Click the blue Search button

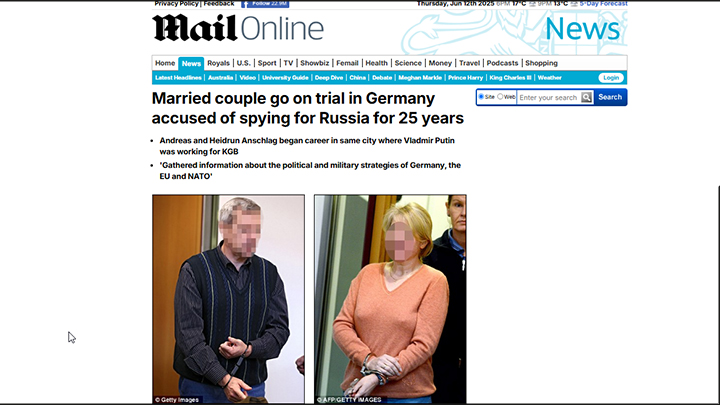click(610, 97)
